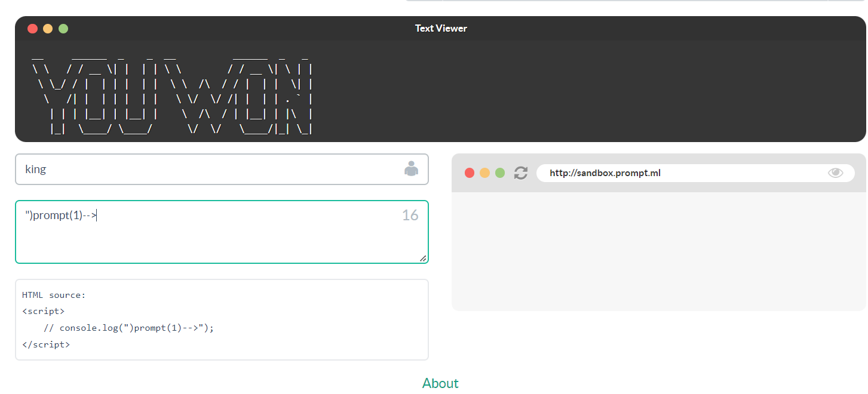Click the opening <script> line in the source
Screen dimensions: 868x394
pyautogui.click(x=43, y=311)
